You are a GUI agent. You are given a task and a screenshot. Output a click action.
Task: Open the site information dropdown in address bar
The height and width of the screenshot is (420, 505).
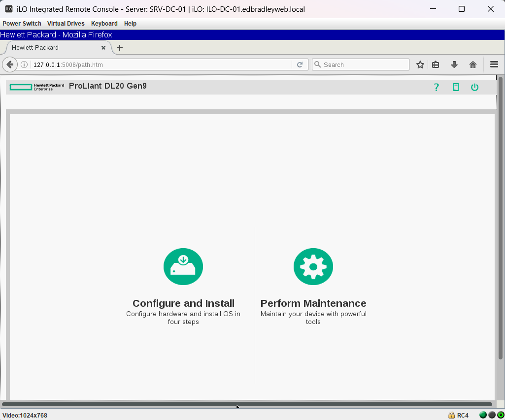(24, 64)
